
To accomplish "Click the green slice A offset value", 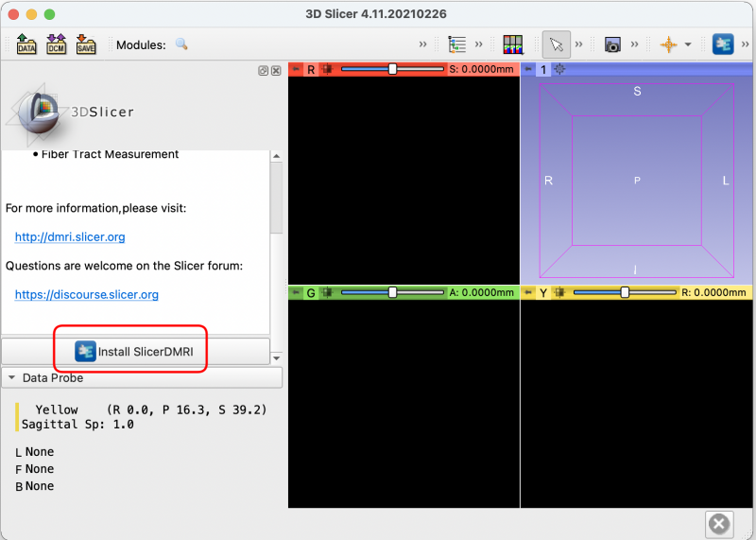I will [481, 292].
